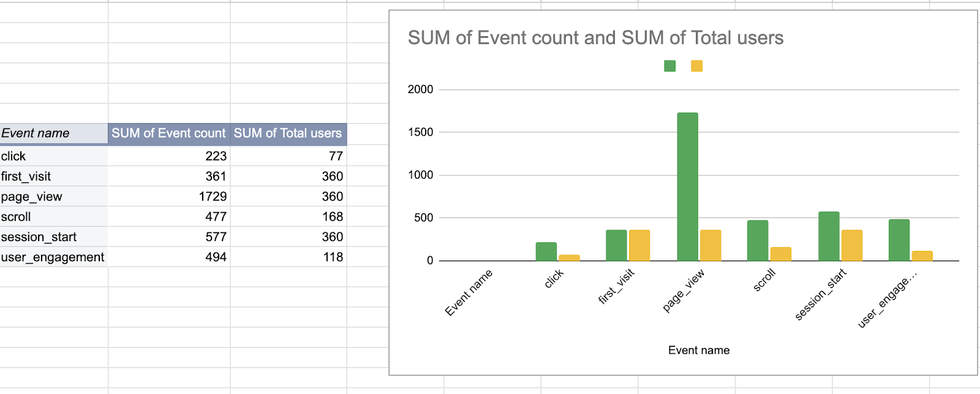This screenshot has height=394, width=980.
Task: Click the yellow legend swatch
Action: (x=696, y=66)
